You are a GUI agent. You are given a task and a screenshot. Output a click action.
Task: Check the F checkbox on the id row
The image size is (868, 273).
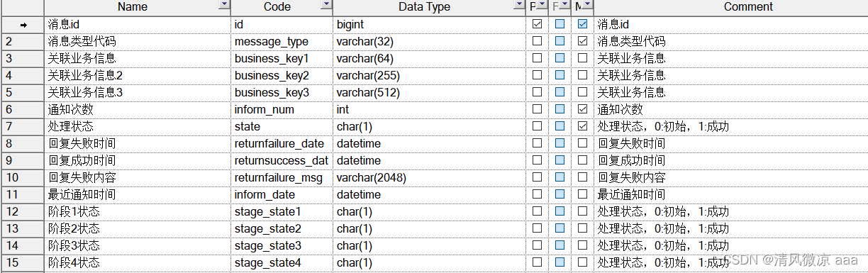point(560,24)
